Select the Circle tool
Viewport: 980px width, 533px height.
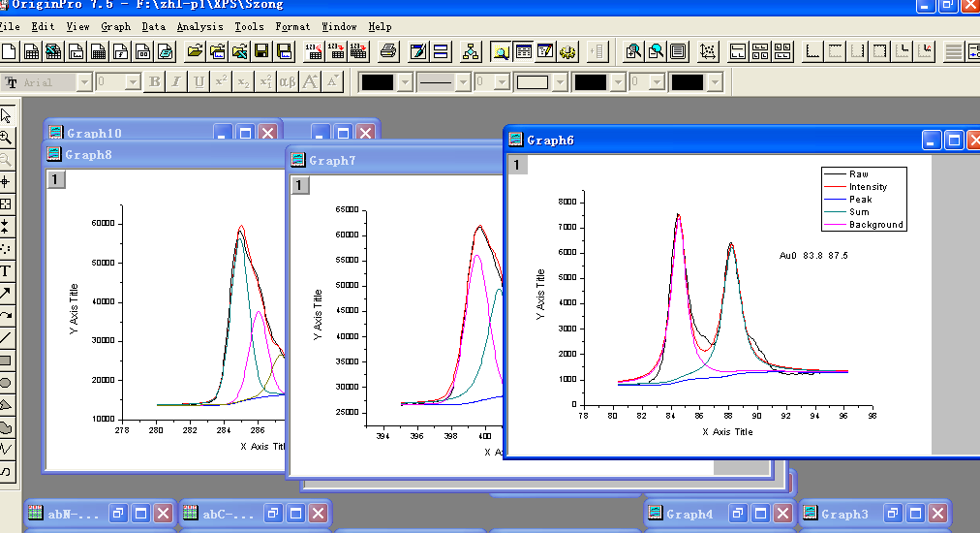tap(6, 383)
